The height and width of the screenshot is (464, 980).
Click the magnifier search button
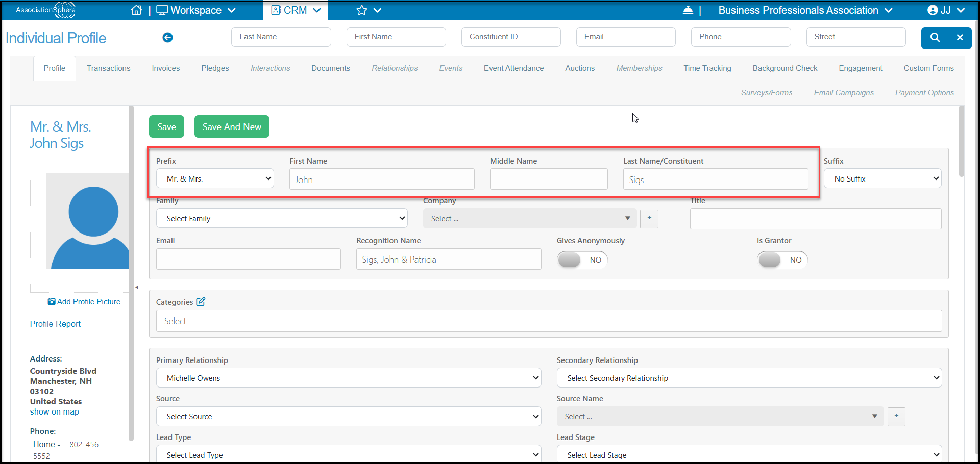click(x=935, y=37)
